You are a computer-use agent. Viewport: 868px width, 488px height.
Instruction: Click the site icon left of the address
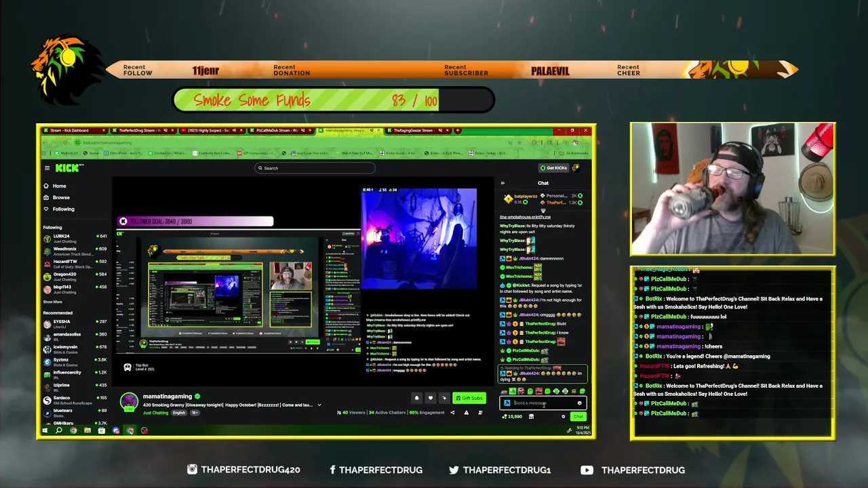pyautogui.click(x=79, y=142)
